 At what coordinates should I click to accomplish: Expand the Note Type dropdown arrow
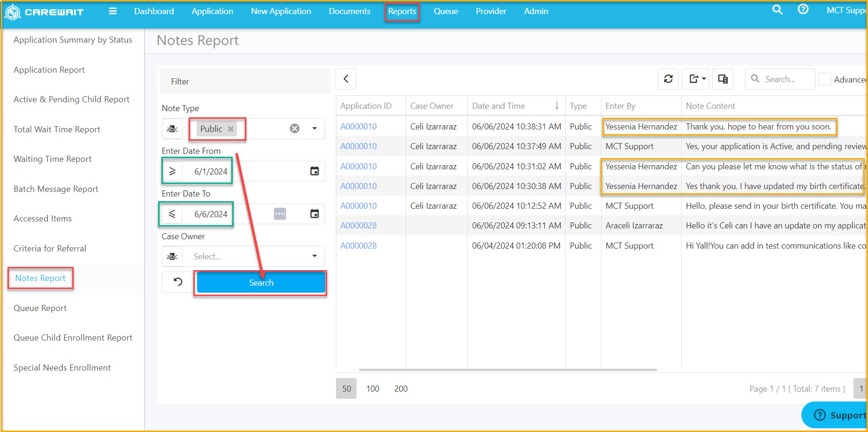coord(314,129)
